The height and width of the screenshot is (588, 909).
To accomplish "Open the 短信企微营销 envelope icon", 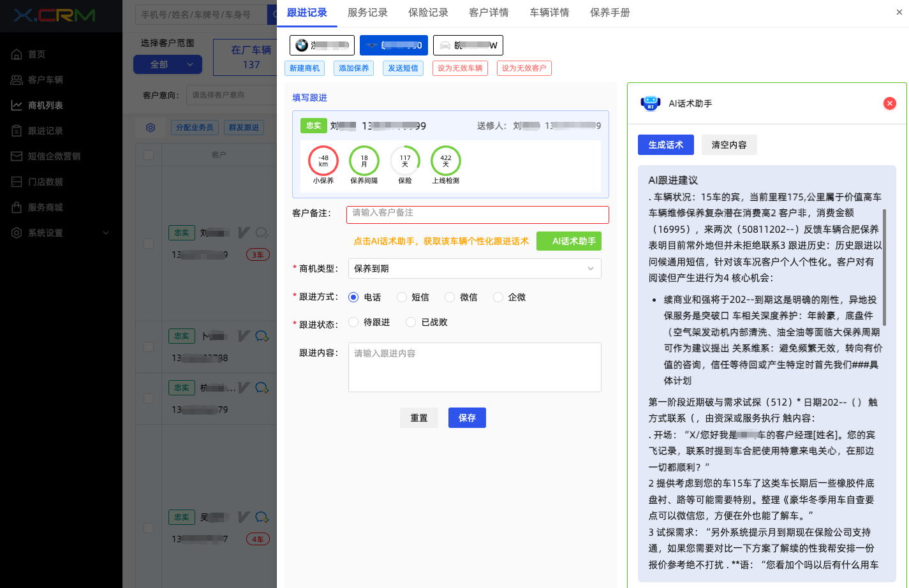I will tap(17, 156).
